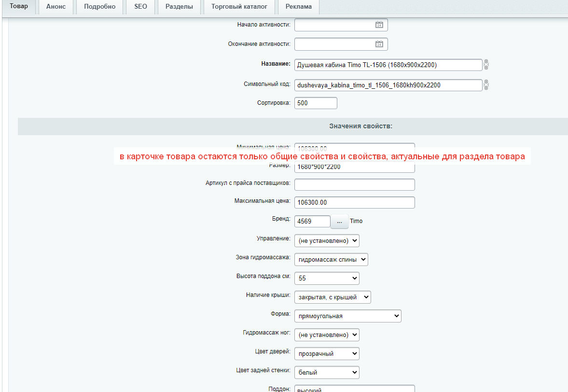This screenshot has width=568, height=392.
Task: Click the link icon beside Название field
Action: point(486,65)
